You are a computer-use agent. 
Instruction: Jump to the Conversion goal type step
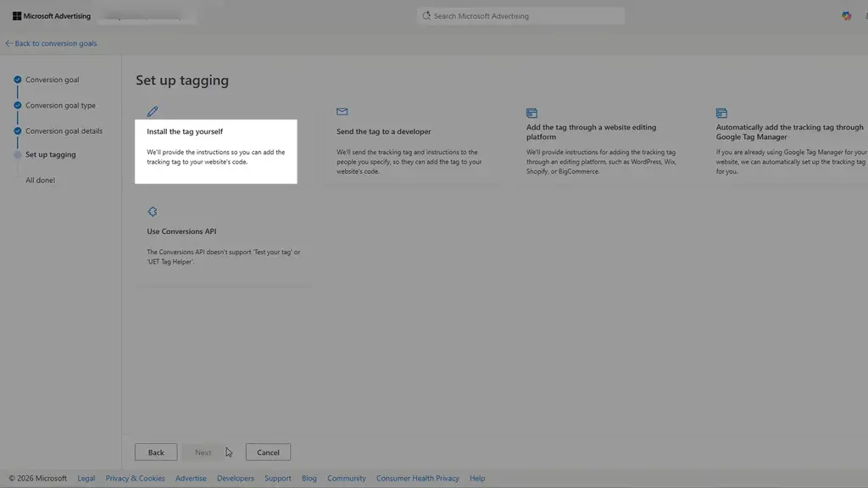(60, 105)
